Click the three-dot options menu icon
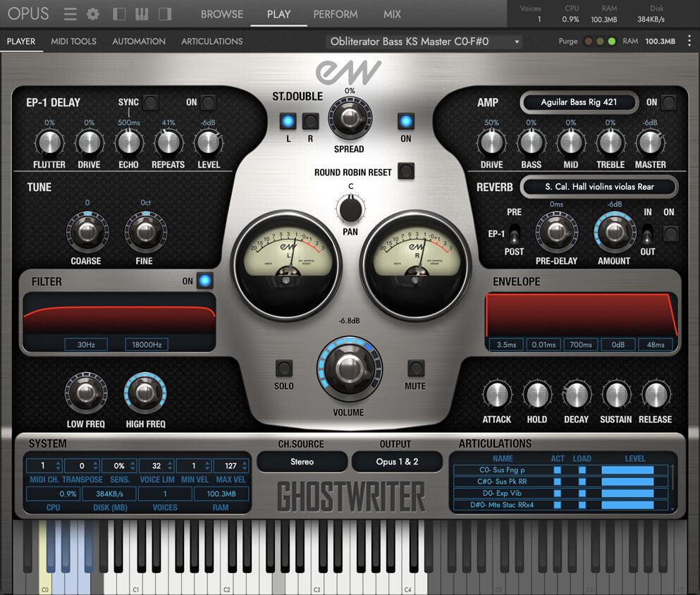 [688, 42]
